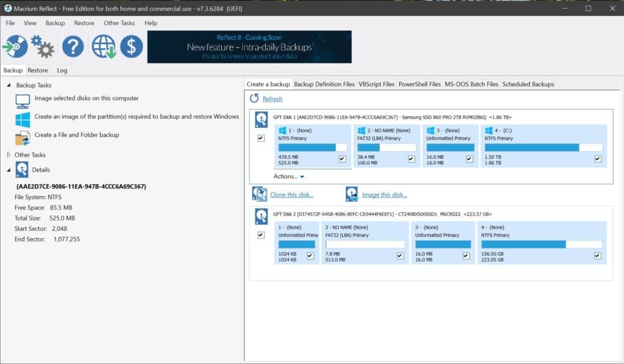Collapse the Backup Tasks tree section
Viewport: 624px width, 364px height.
pos(9,85)
